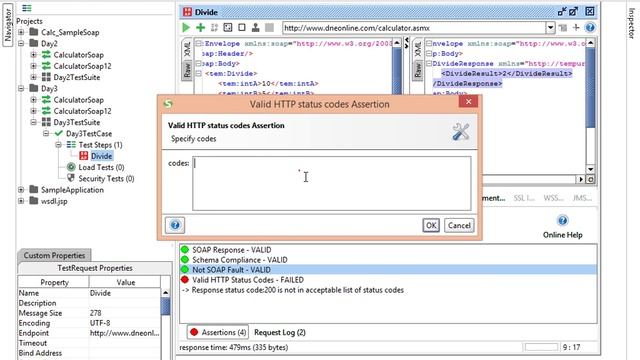Add assertion with the green plus icon
The height and width of the screenshot is (360, 640).
(200, 27)
